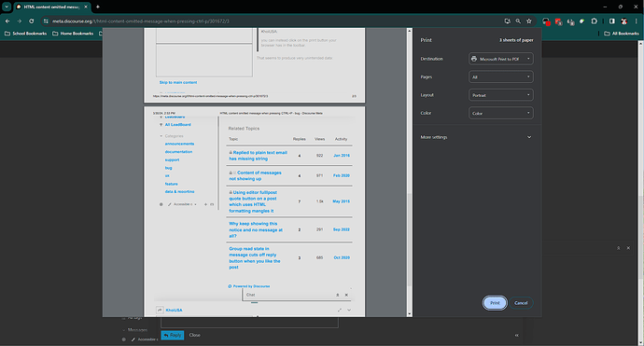
Task: Click the meta.discourse.org address bar URL
Action: pyautogui.click(x=140, y=21)
